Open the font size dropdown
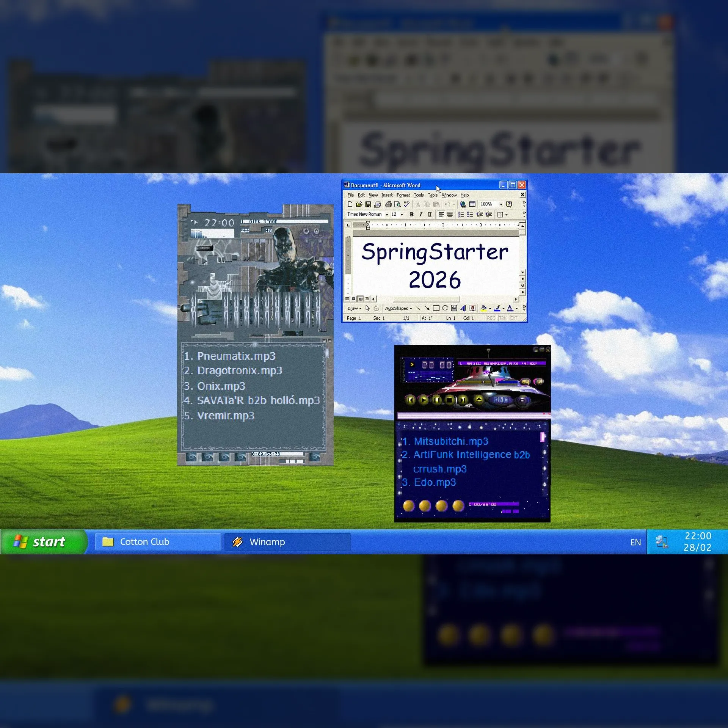The image size is (728, 728). click(402, 214)
